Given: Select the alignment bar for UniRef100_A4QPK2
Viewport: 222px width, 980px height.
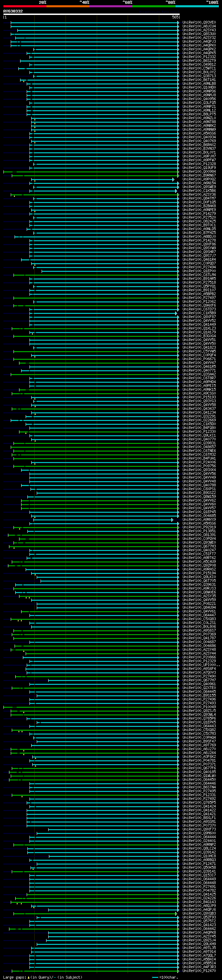Looking at the screenshot, I should pos(106,49).
